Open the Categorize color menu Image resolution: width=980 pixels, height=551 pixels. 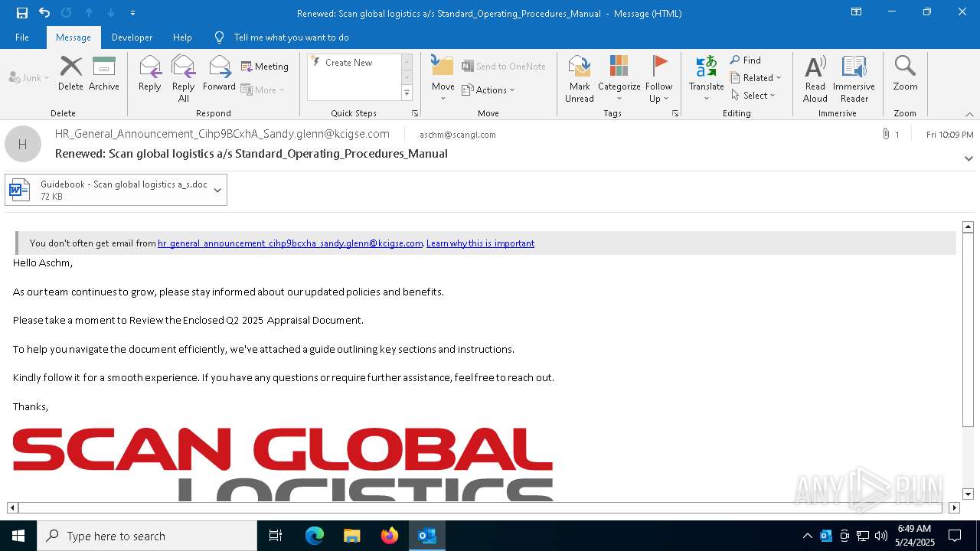tap(619, 79)
